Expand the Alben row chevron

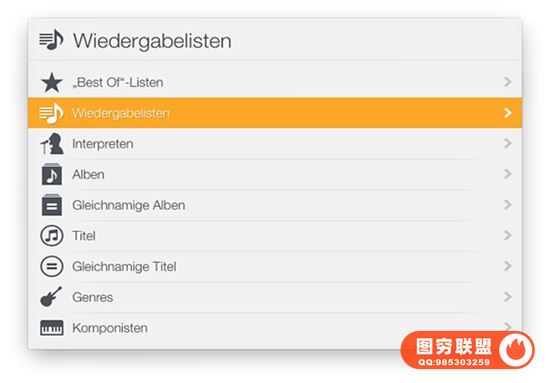pyautogui.click(x=508, y=174)
